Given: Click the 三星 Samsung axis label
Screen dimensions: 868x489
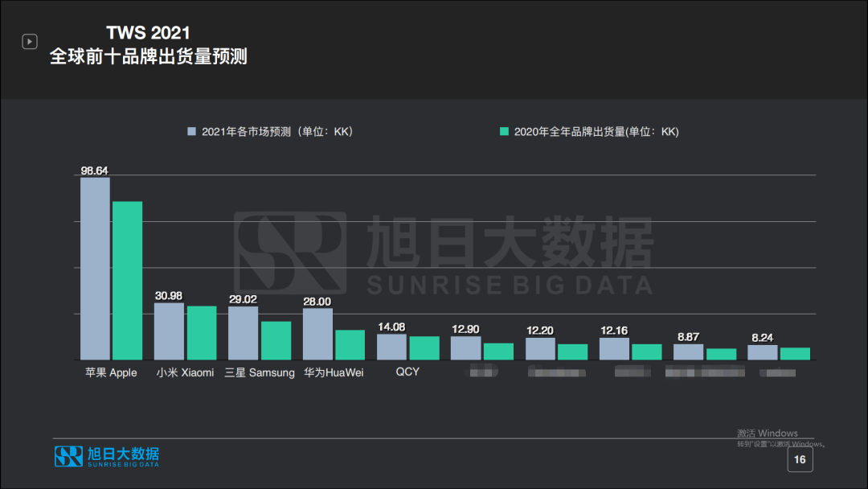Looking at the screenshot, I should pyautogui.click(x=260, y=372).
